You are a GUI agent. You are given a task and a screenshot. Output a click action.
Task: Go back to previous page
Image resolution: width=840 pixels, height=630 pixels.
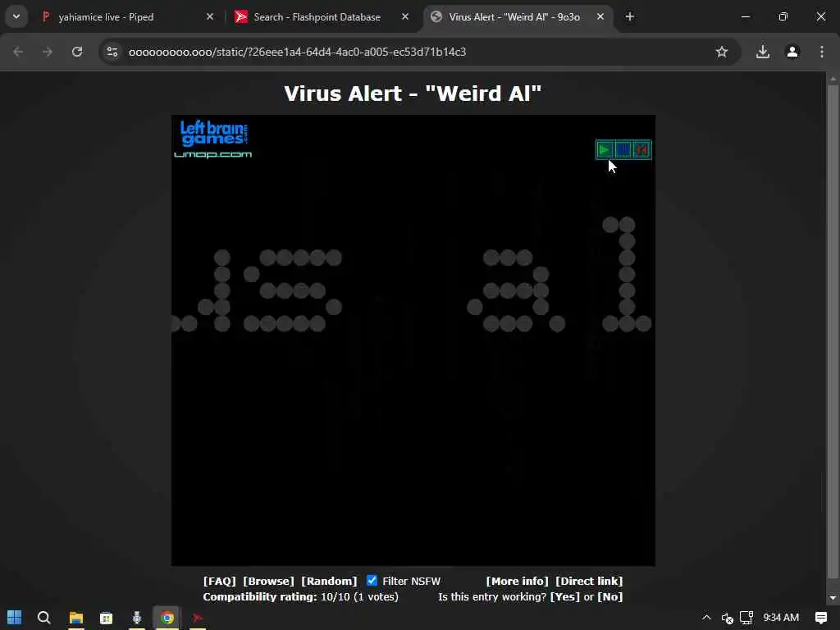tap(18, 52)
